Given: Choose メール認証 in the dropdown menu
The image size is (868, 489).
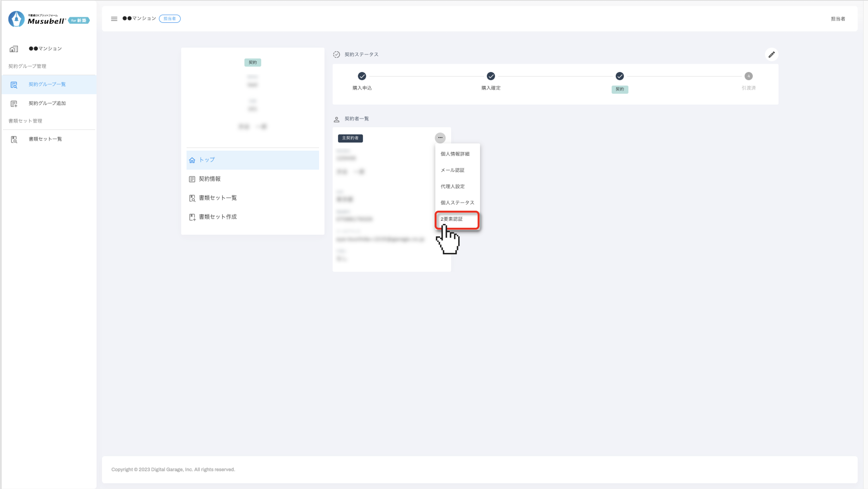Looking at the screenshot, I should [453, 170].
